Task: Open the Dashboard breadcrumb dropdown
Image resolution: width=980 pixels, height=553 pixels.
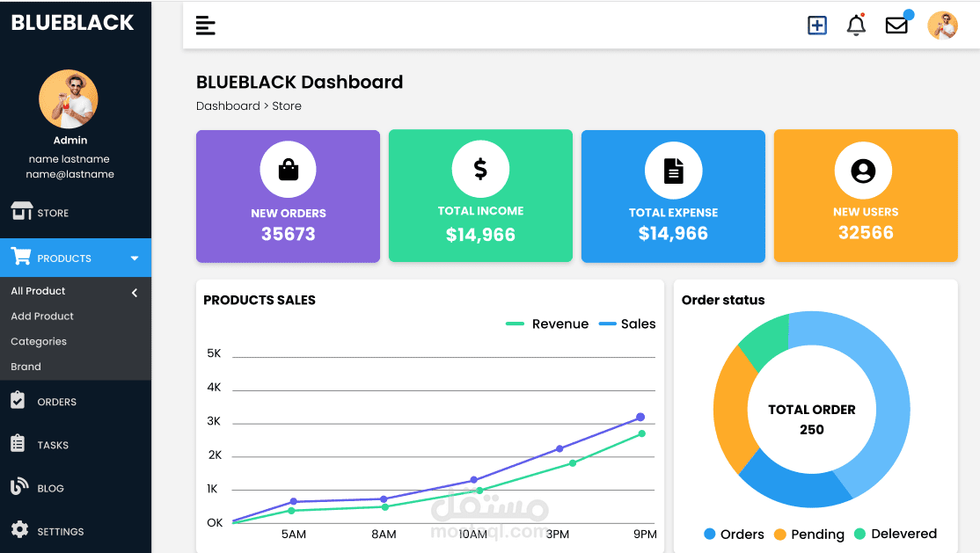Action: tap(228, 106)
